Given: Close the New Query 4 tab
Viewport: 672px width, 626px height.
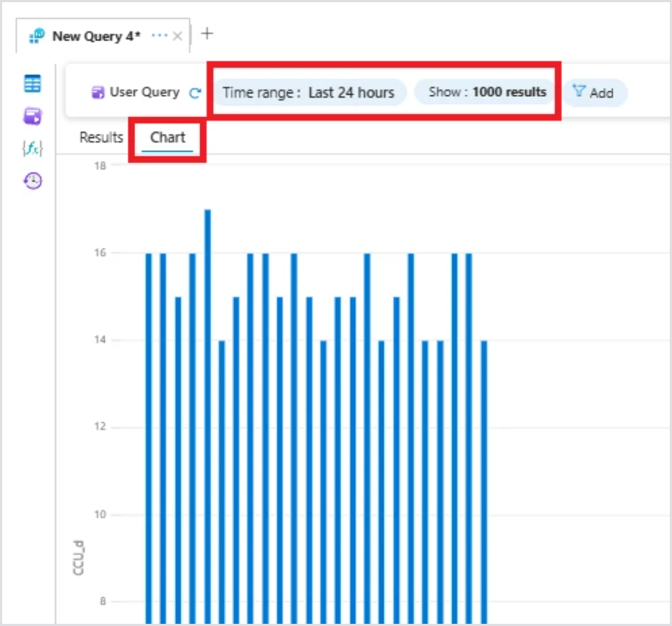Looking at the screenshot, I should tap(178, 36).
